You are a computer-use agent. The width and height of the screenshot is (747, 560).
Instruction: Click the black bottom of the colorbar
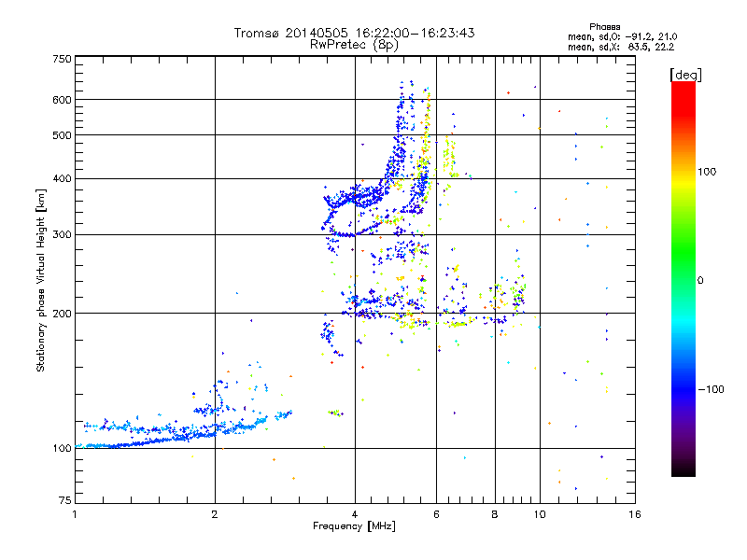(x=684, y=470)
